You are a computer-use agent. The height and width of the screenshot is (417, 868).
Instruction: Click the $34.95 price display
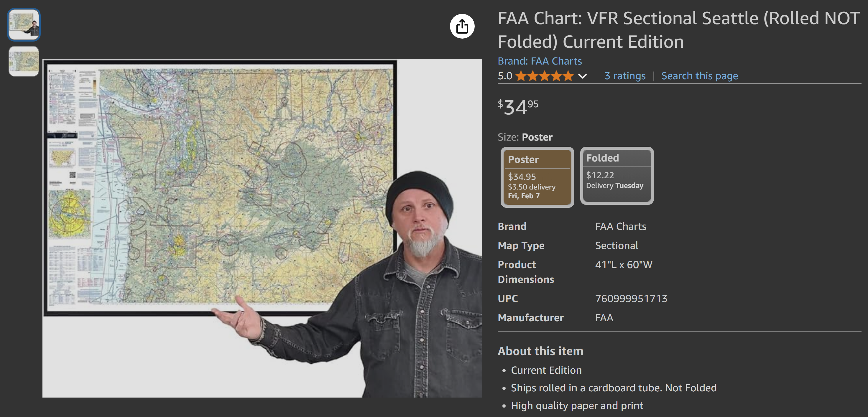click(518, 107)
